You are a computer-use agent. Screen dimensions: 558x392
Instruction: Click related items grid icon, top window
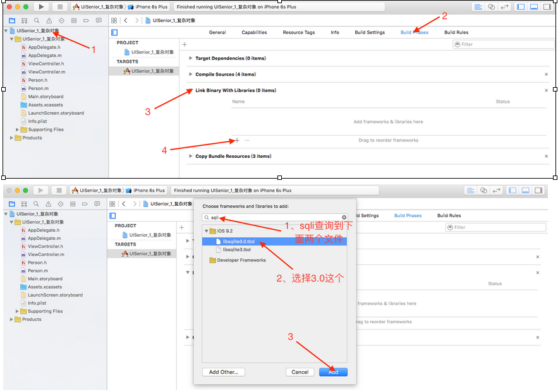[x=114, y=21]
